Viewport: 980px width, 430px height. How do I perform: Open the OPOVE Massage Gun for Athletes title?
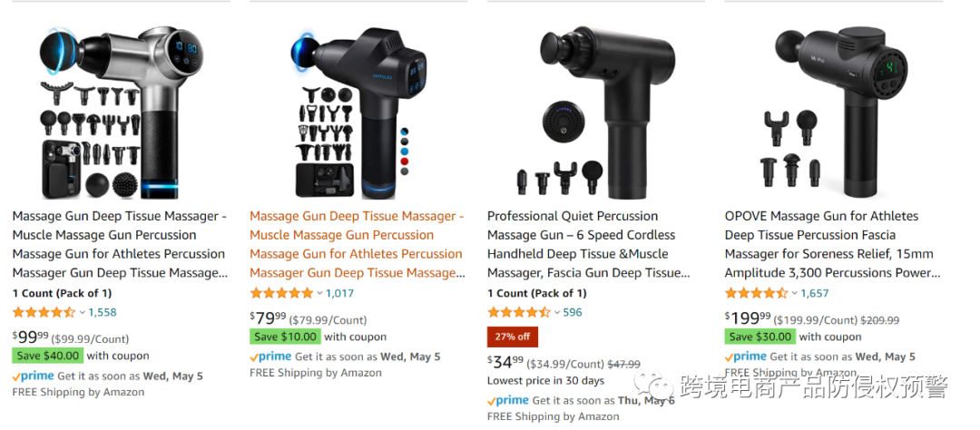[832, 244]
